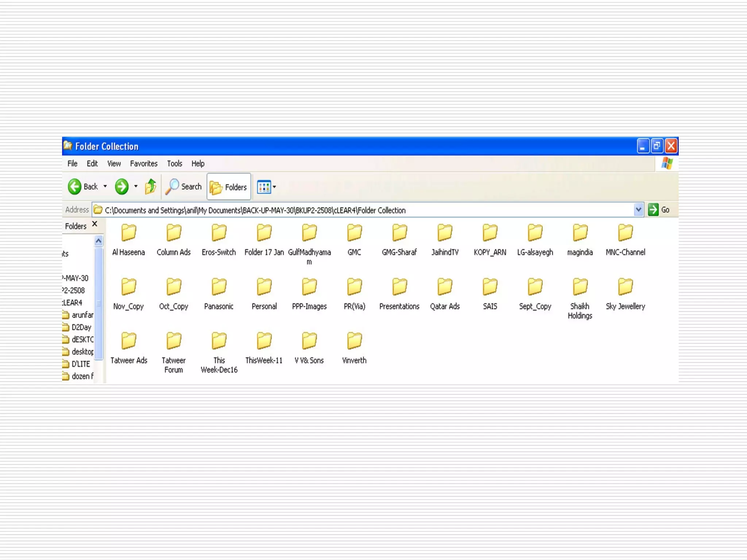Image resolution: width=747 pixels, height=560 pixels.
Task: Open the Favorites menu
Action: 144,164
